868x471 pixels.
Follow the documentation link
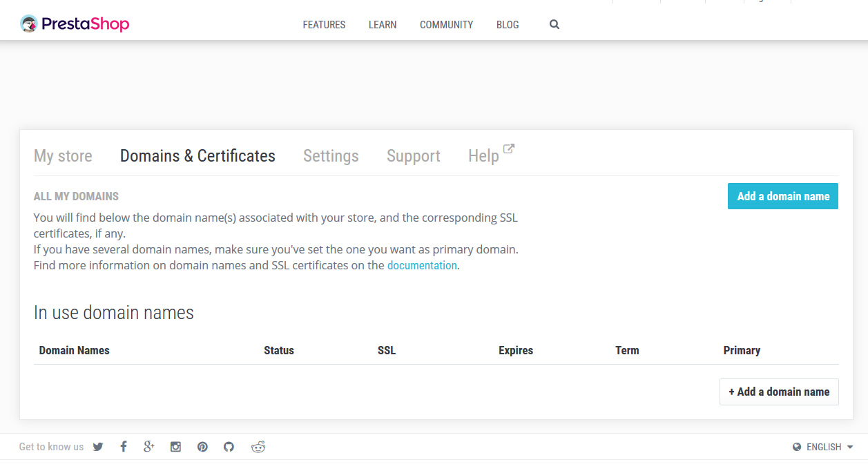coord(422,265)
